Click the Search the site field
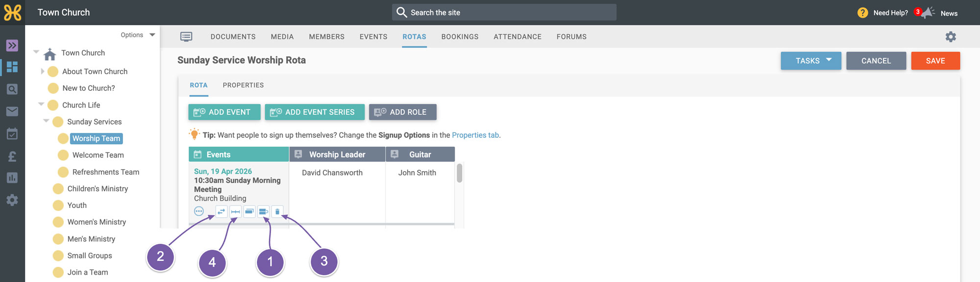 (504, 12)
